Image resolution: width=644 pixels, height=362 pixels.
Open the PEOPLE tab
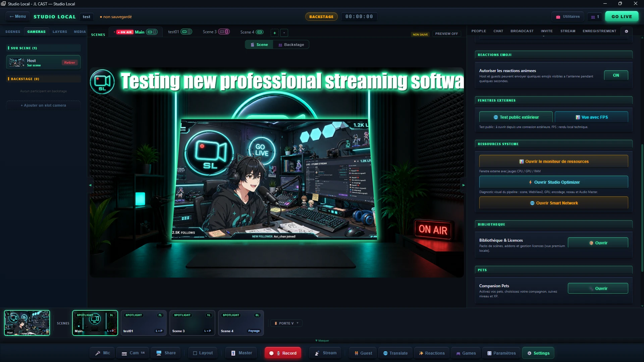pyautogui.click(x=479, y=31)
